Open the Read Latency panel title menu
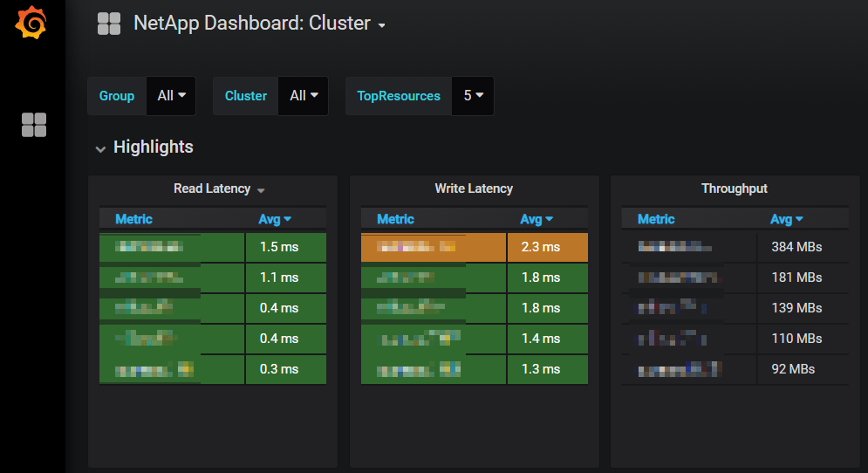Viewport: 868px width, 473px height. pyautogui.click(x=219, y=189)
